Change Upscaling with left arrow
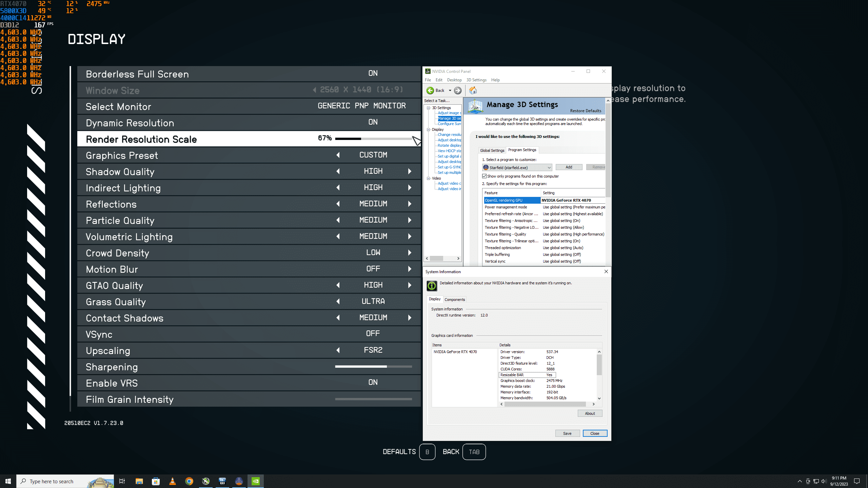The image size is (868, 488). coord(338,350)
